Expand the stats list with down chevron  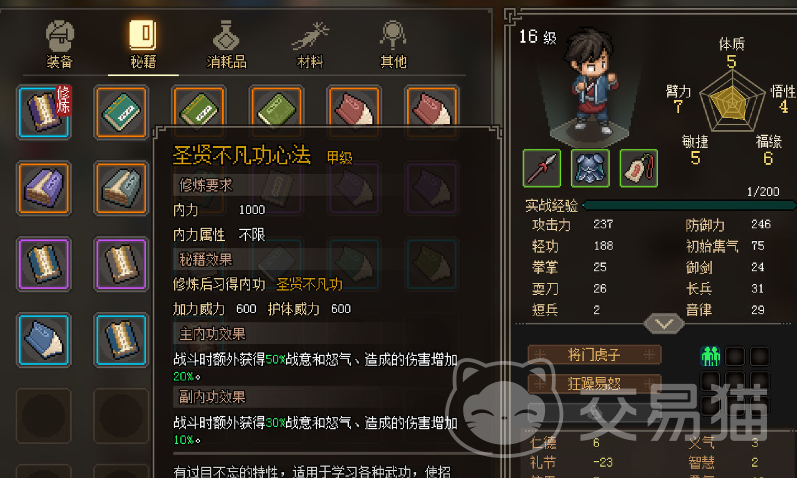(664, 323)
